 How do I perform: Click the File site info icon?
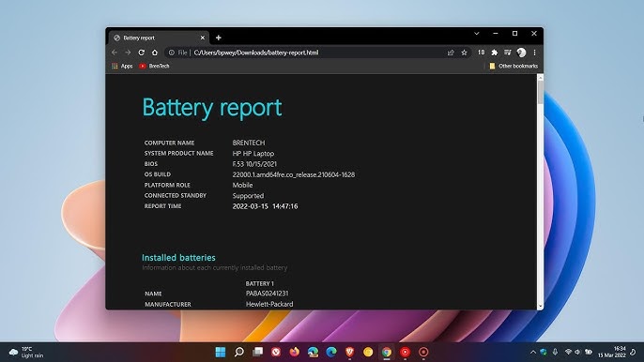(171, 53)
